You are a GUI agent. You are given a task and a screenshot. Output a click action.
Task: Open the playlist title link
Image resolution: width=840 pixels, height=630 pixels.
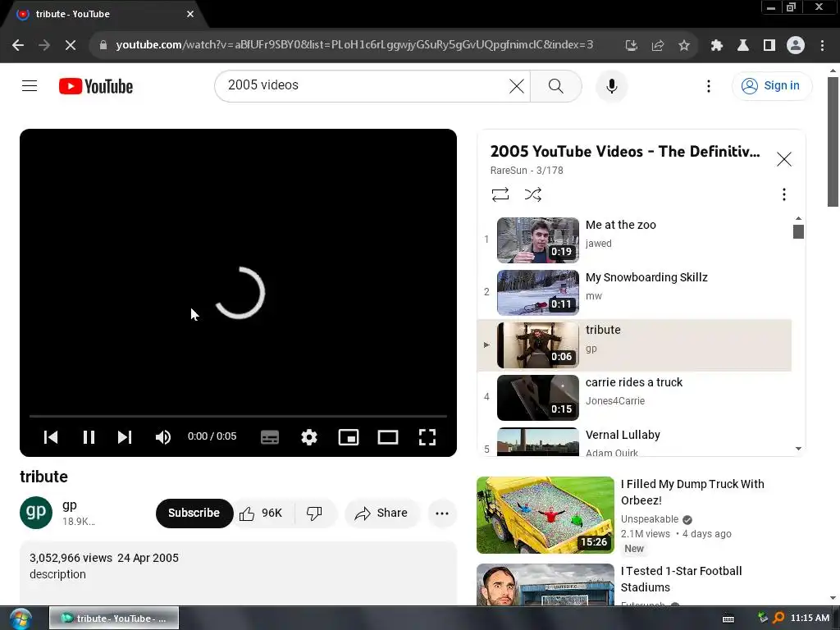[x=624, y=152]
